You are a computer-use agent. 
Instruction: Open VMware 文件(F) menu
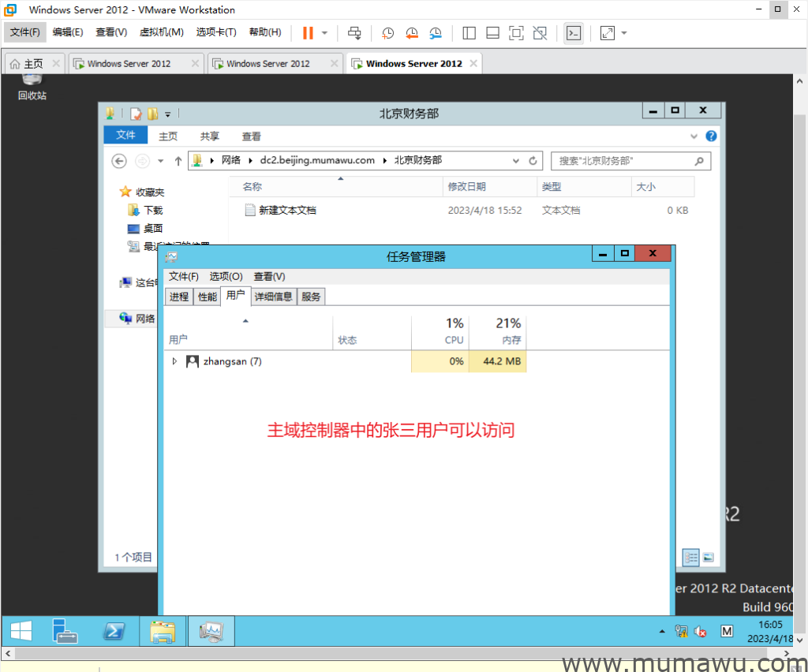[x=24, y=32]
